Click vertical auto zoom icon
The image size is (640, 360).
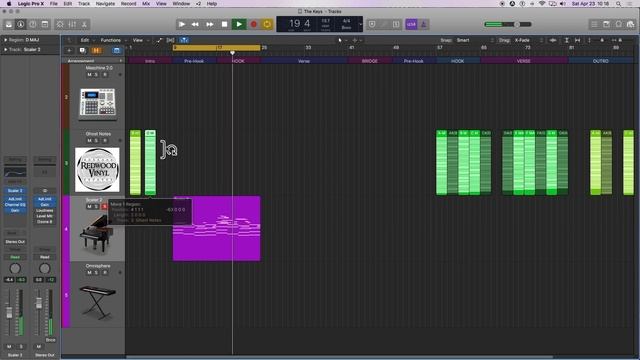pyautogui.click(x=567, y=40)
